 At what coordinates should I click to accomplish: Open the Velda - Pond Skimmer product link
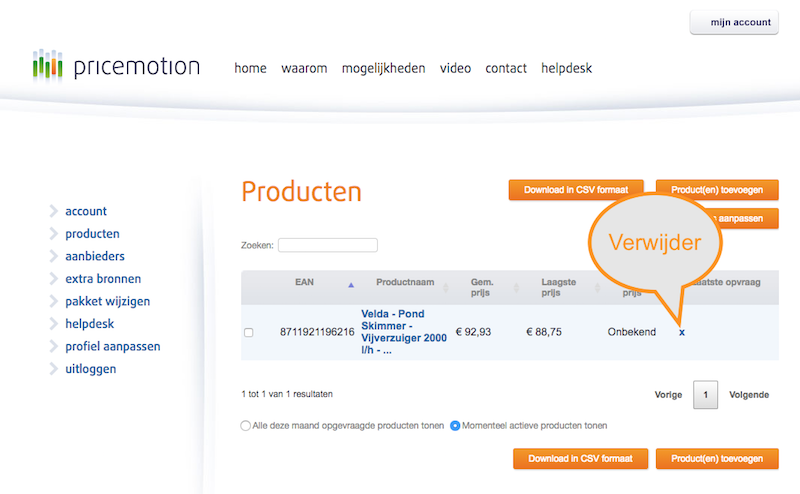coord(404,332)
